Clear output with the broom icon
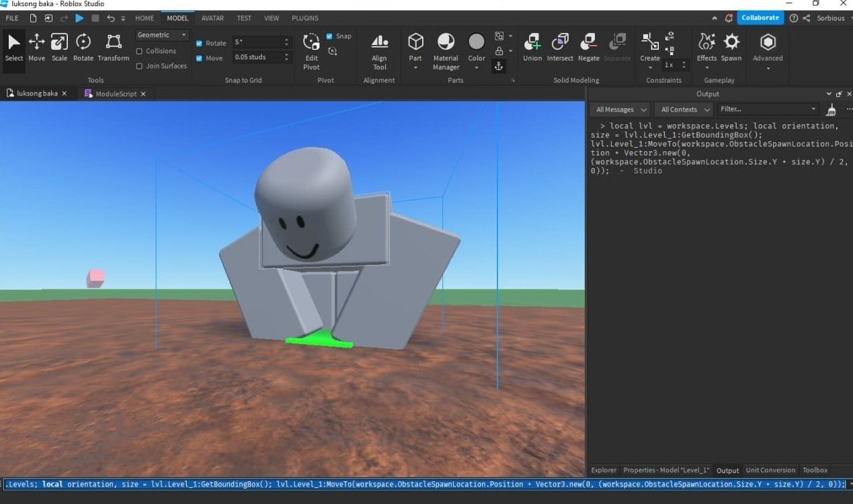The width and height of the screenshot is (853, 504). pos(831,110)
